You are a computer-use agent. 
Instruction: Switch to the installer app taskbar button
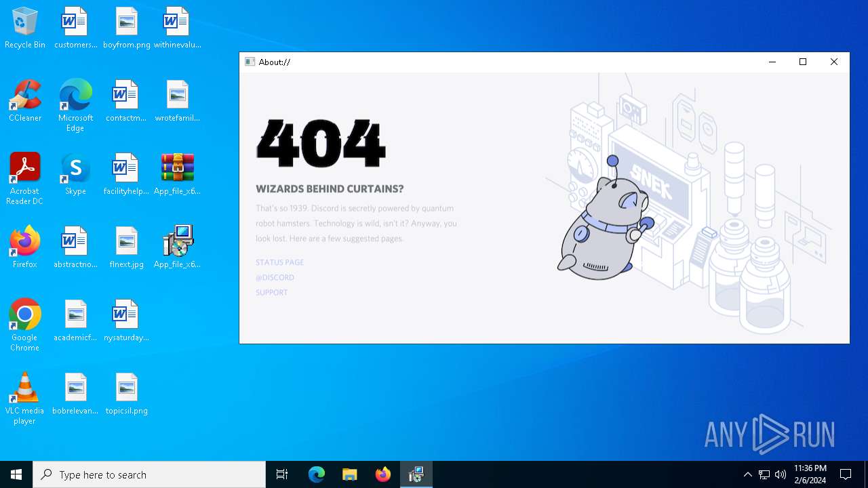click(x=416, y=474)
